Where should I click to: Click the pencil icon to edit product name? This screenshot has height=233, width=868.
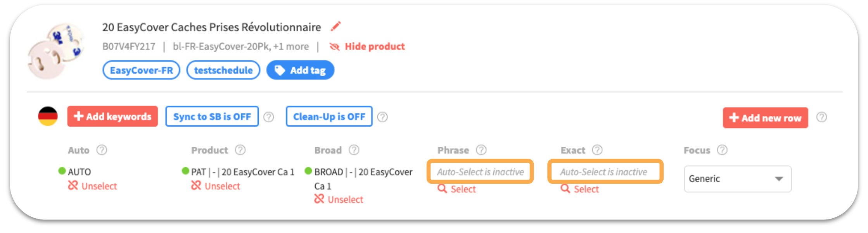336,26
